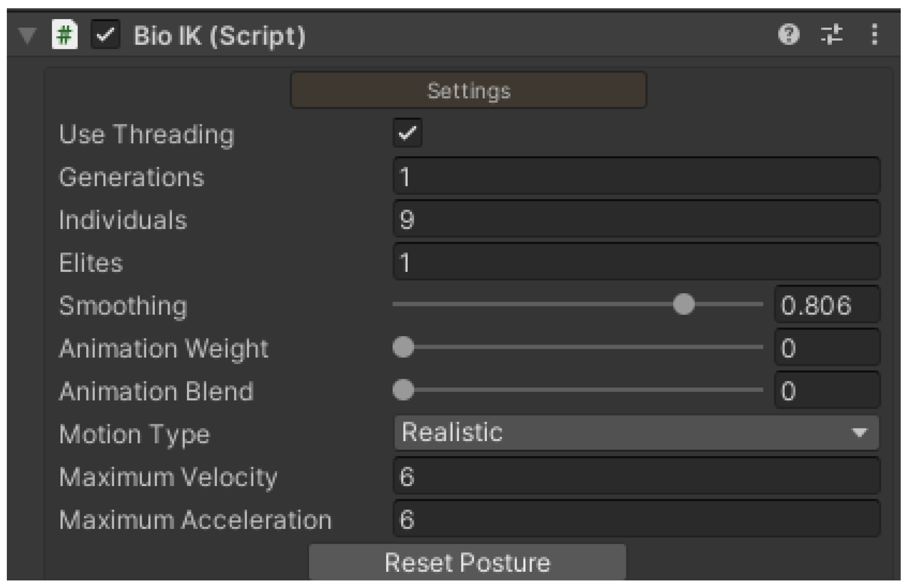Collapse the Bio IK component foldout
This screenshot has height=588, width=909.
click(x=27, y=36)
